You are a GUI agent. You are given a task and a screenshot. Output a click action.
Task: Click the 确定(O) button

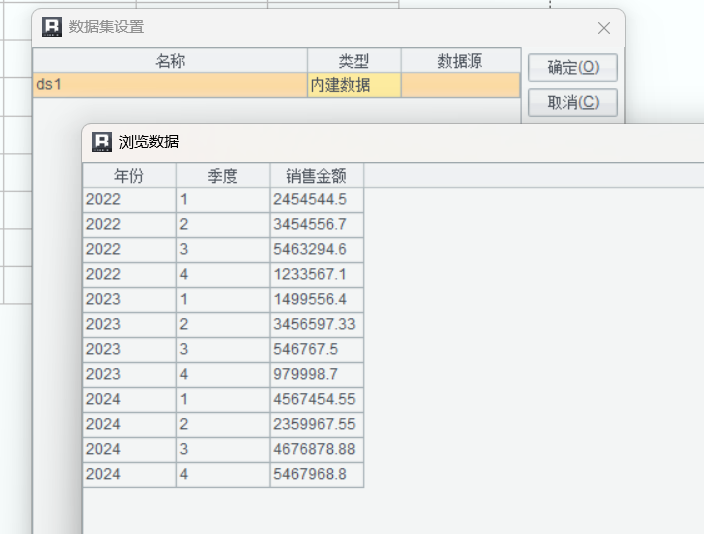(572, 68)
